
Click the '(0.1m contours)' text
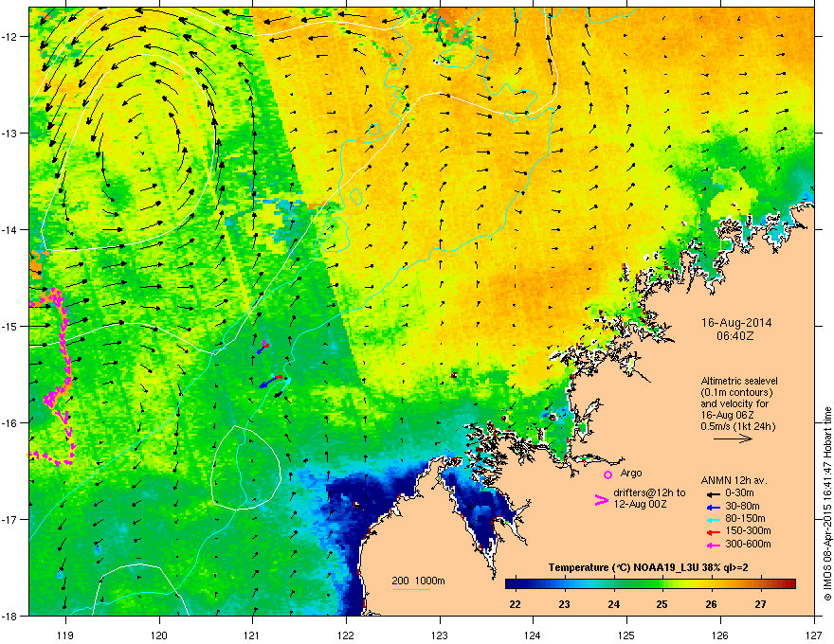[736, 393]
